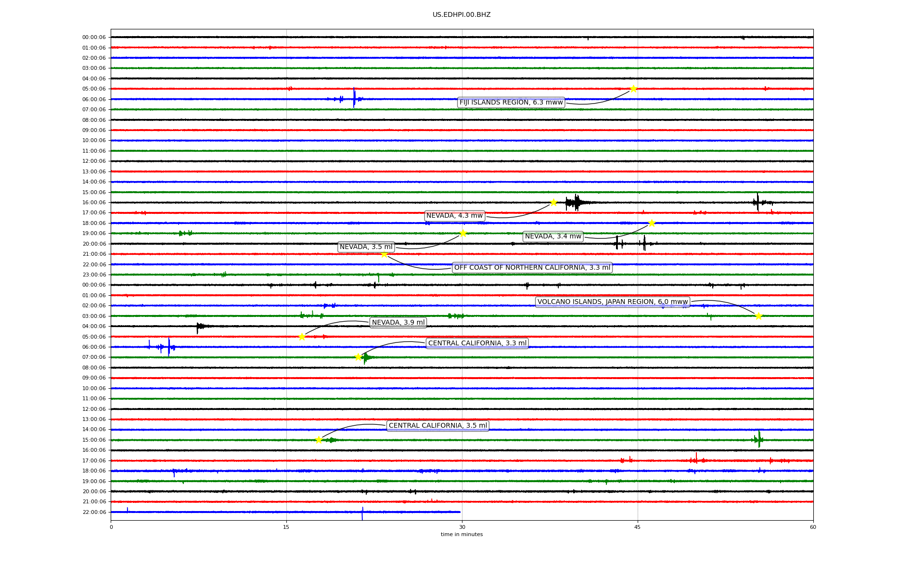This screenshot has width=924, height=578.
Task: Click the Nevada 3.5 ml star marker
Action: (463, 233)
